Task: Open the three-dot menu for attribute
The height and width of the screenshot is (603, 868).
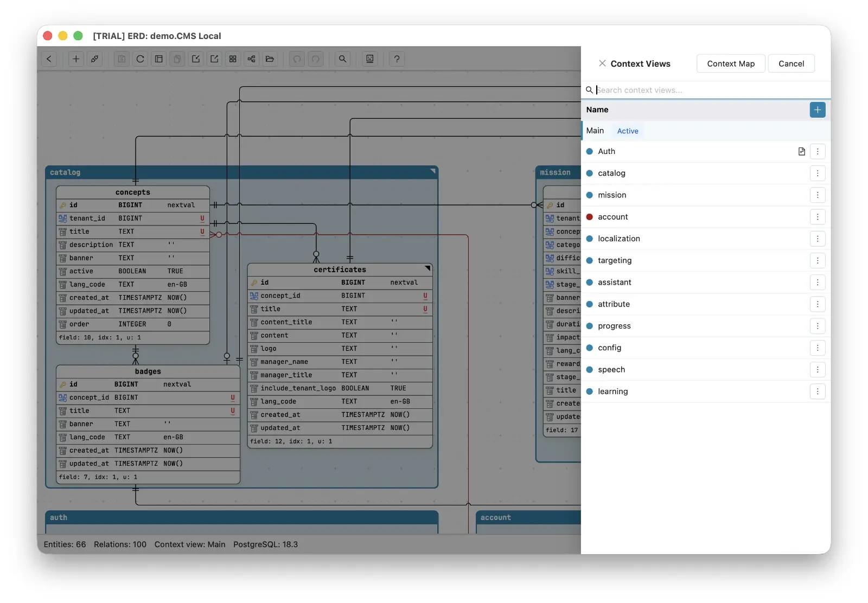Action: pos(818,304)
